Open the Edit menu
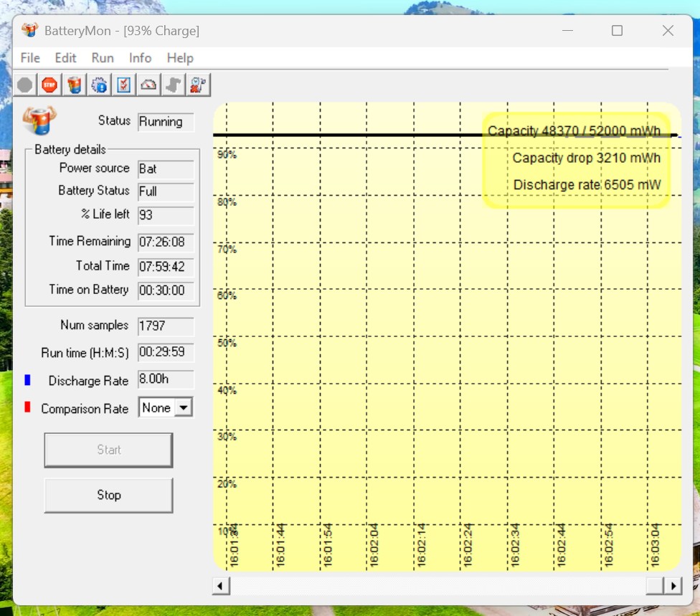The height and width of the screenshot is (616, 700). click(66, 58)
